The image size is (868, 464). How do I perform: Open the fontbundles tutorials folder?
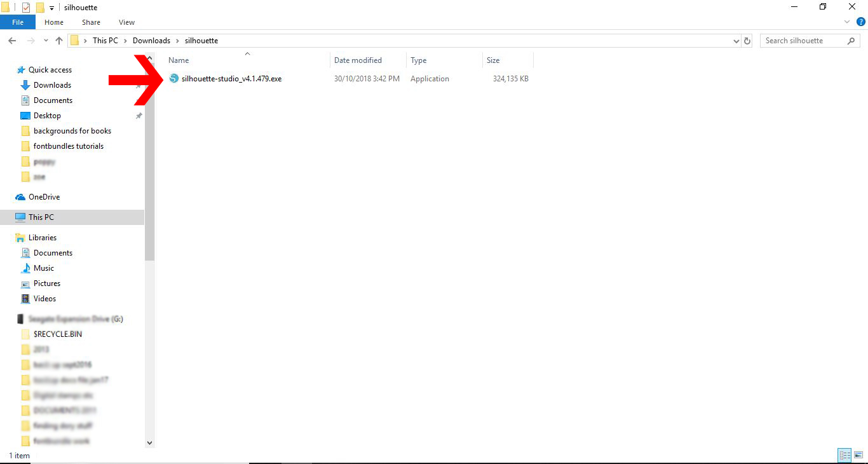(69, 146)
